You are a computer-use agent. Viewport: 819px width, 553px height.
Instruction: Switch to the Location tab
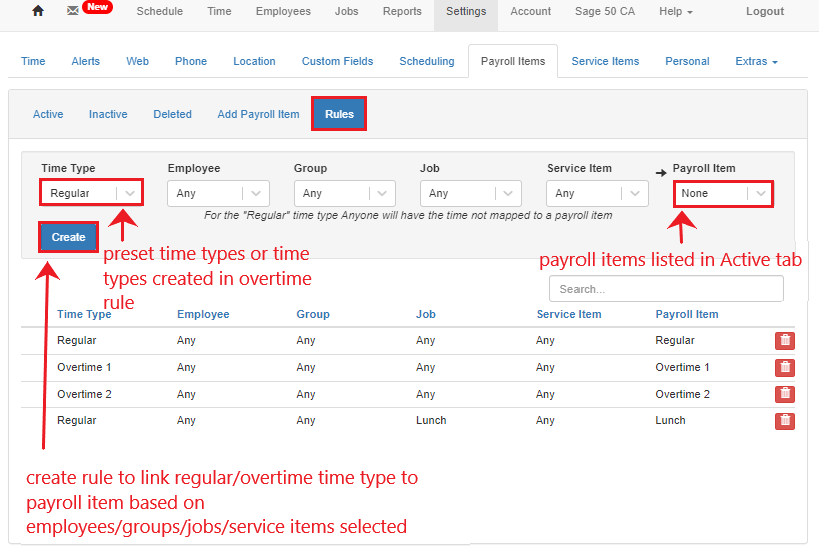[254, 62]
